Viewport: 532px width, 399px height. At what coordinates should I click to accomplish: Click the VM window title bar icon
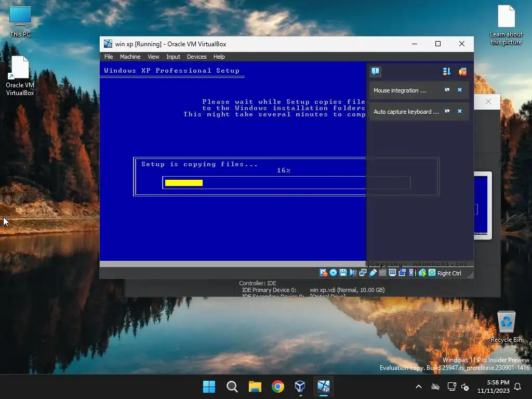click(x=108, y=44)
